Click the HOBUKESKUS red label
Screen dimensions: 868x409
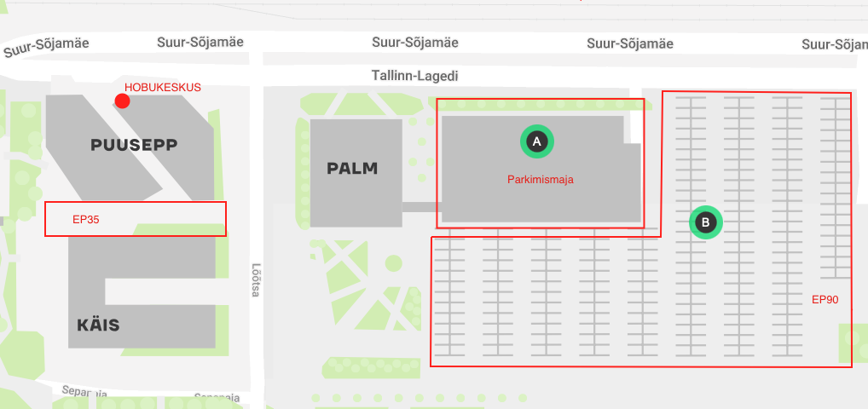pos(163,88)
